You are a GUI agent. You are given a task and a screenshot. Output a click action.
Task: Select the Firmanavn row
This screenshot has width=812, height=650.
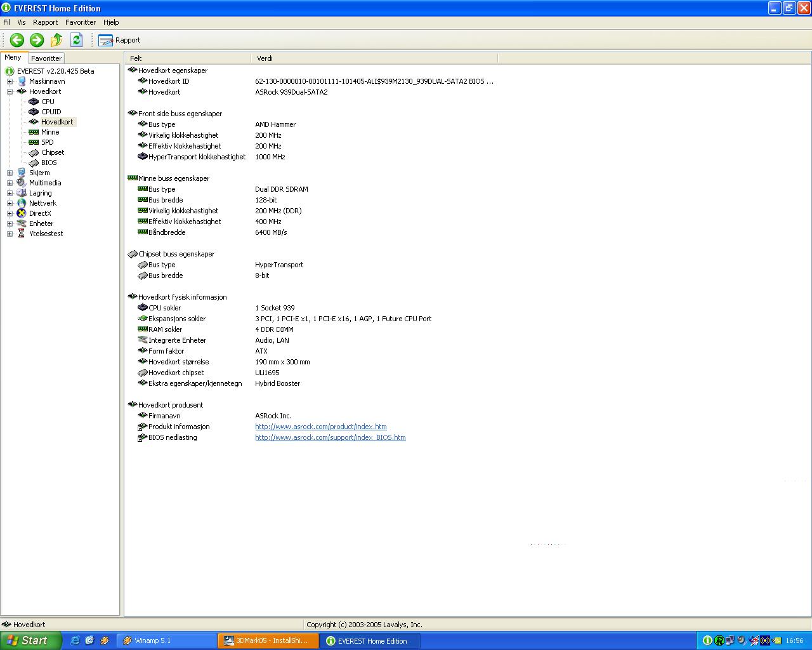[x=311, y=416]
